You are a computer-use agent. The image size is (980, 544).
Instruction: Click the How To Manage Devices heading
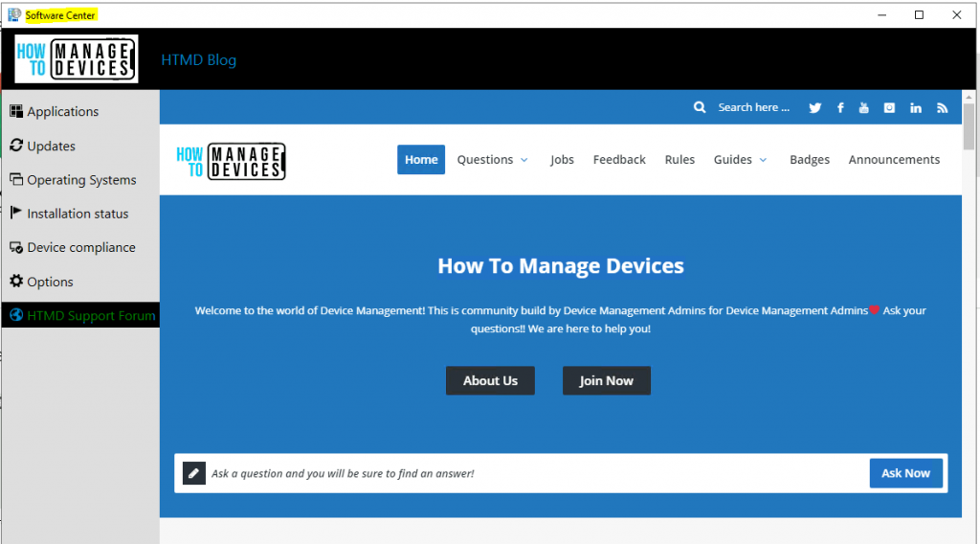click(561, 265)
